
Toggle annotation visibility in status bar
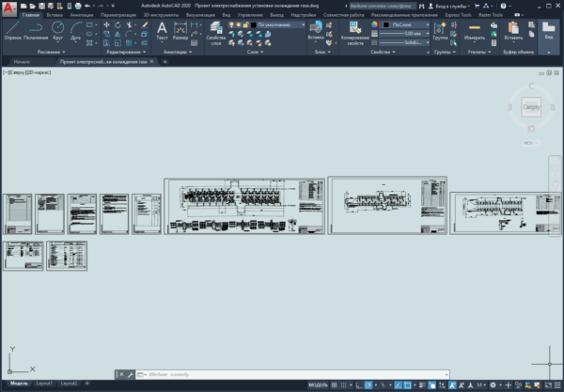(x=452, y=385)
